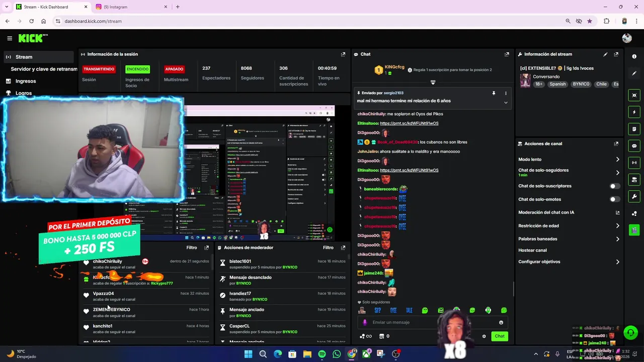This screenshot has width=644, height=362.
Task: Open Servidor y clave de retransmisión
Action: [x=44, y=69]
